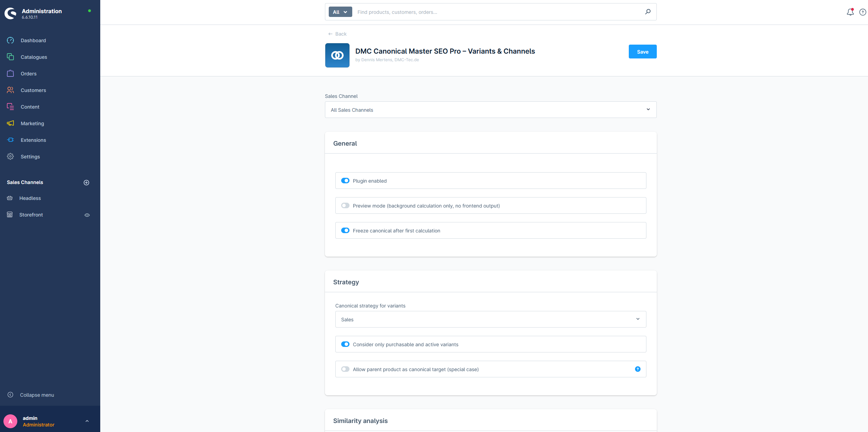Click the Customers people icon
Image resolution: width=868 pixels, height=432 pixels.
click(10, 90)
